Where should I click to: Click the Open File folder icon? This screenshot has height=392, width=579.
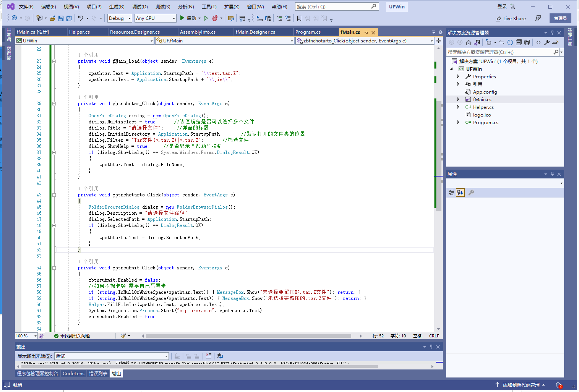(52, 18)
